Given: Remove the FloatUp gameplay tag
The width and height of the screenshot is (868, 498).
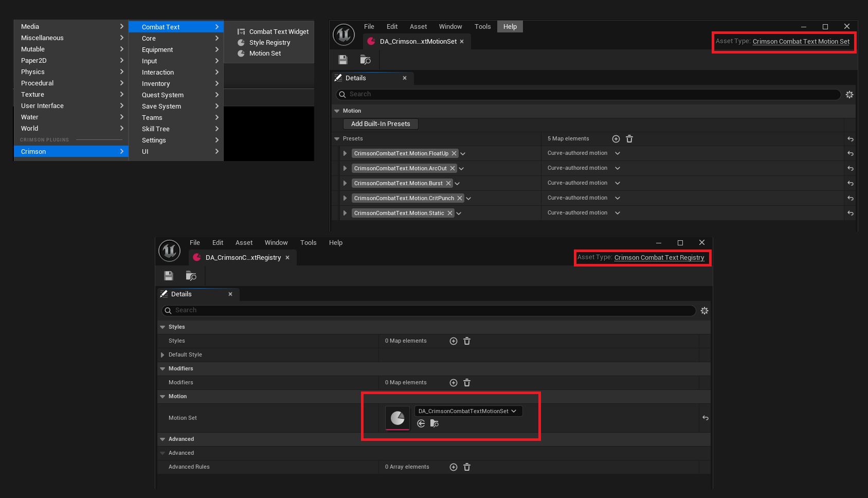Looking at the screenshot, I should pos(454,153).
